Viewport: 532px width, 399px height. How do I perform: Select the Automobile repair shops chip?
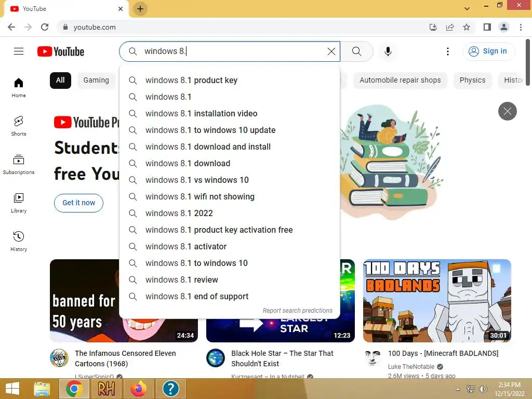400,81
